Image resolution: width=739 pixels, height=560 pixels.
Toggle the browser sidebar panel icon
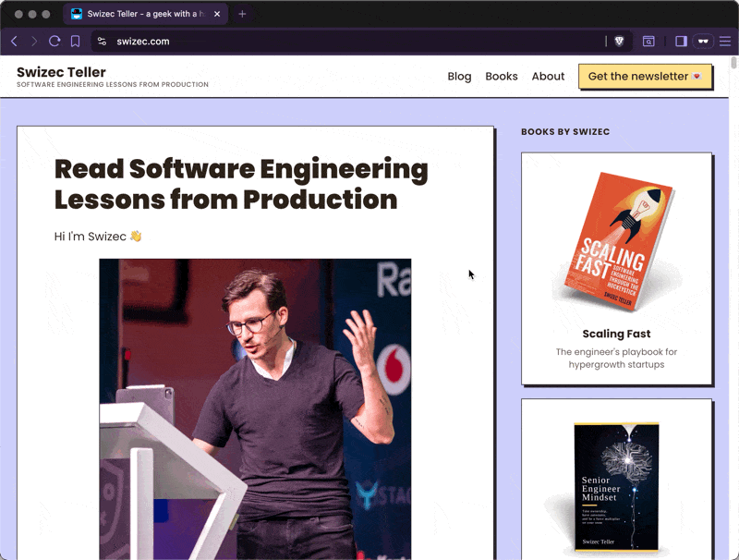(681, 42)
